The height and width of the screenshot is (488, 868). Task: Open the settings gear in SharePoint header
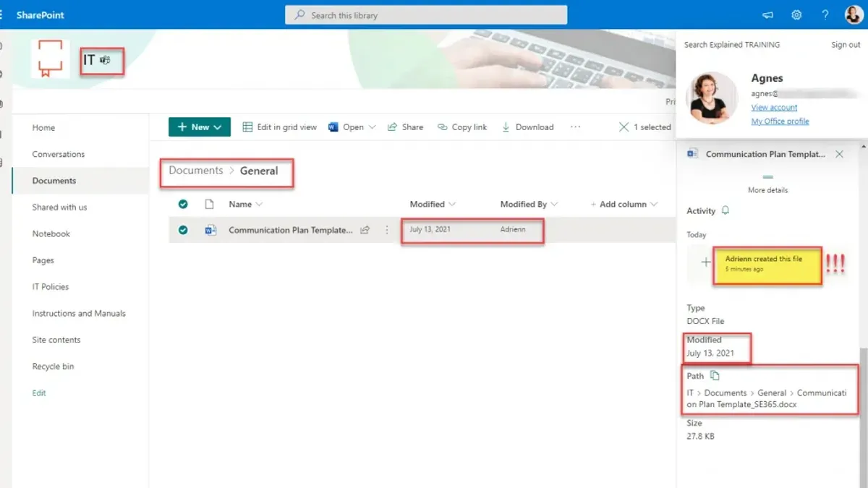(x=796, y=15)
